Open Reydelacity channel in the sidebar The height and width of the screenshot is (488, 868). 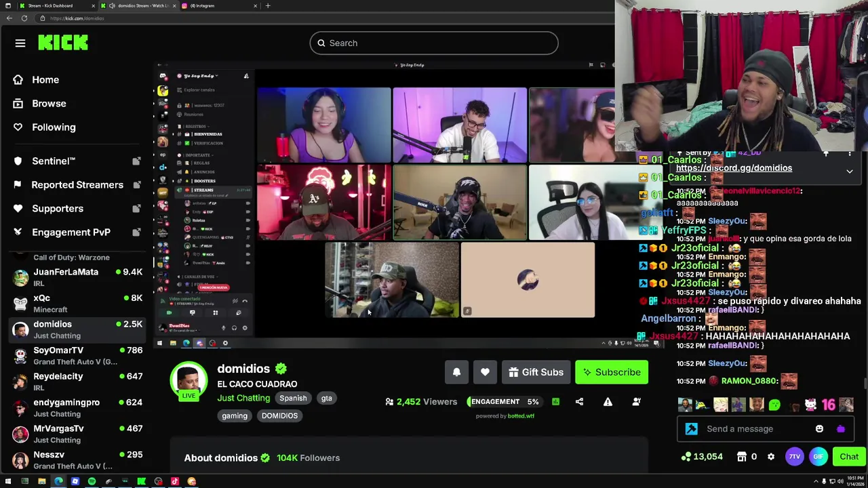[x=78, y=382]
